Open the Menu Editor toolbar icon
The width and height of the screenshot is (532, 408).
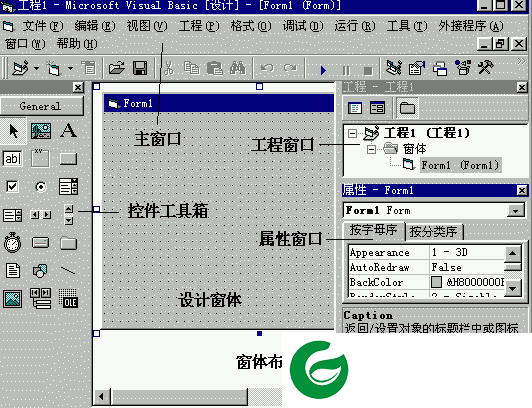pyautogui.click(x=89, y=68)
